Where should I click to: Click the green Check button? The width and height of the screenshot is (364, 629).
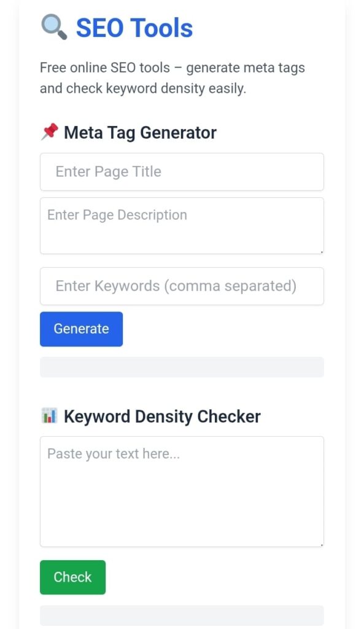point(72,577)
